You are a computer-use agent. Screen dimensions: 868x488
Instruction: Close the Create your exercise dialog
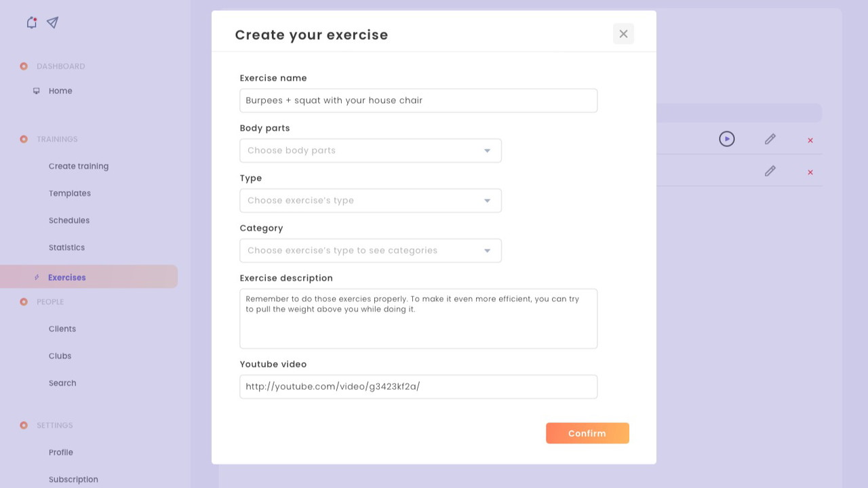click(x=623, y=34)
